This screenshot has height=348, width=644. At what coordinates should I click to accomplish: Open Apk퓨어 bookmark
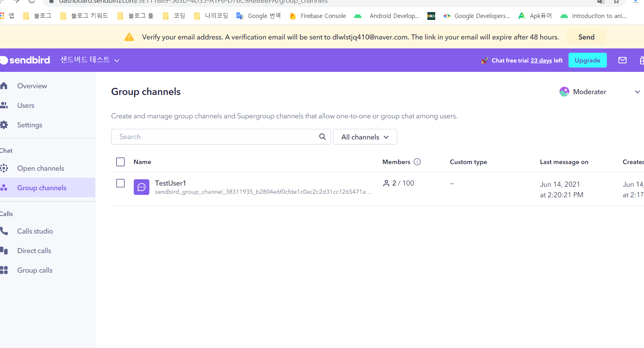click(535, 16)
